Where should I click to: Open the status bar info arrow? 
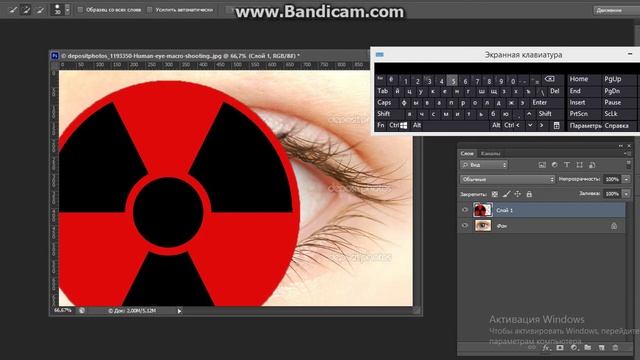click(x=179, y=311)
